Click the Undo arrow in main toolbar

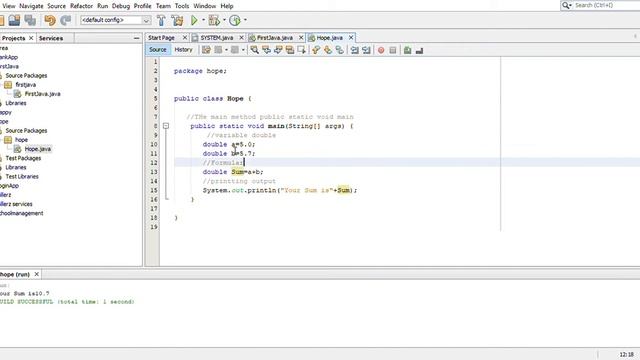pos(50,20)
